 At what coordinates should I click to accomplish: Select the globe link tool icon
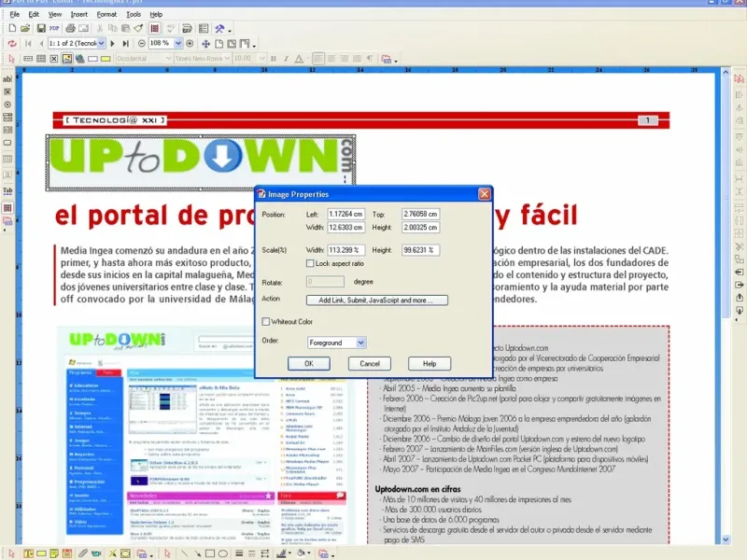79,59
